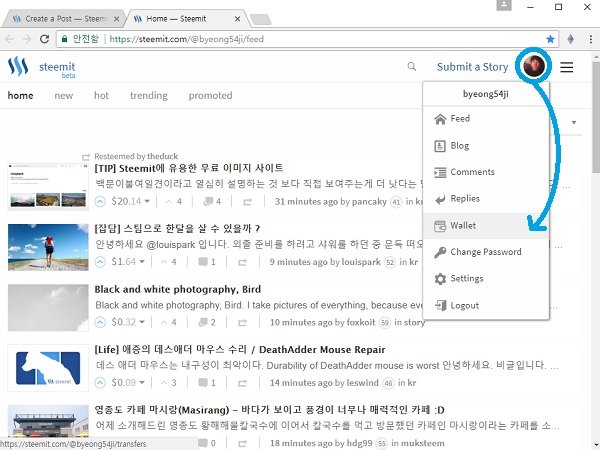
Task: Resteem the louispark post
Action: [x=242, y=262]
